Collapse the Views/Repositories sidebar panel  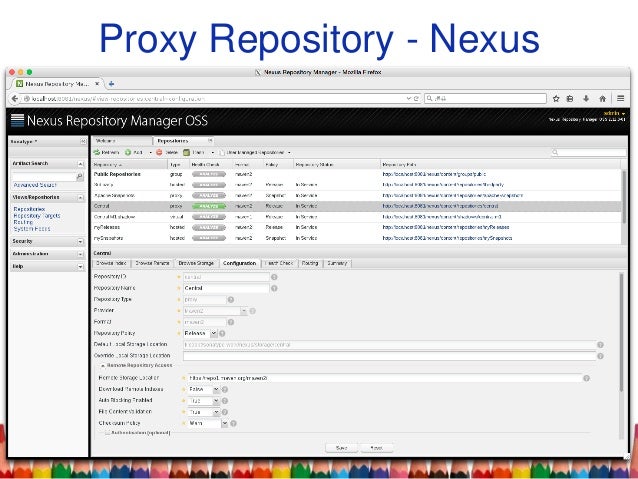pyautogui.click(x=80, y=197)
